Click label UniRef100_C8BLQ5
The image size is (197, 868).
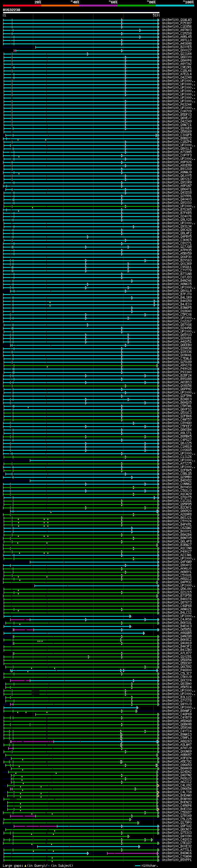click(177, 474)
